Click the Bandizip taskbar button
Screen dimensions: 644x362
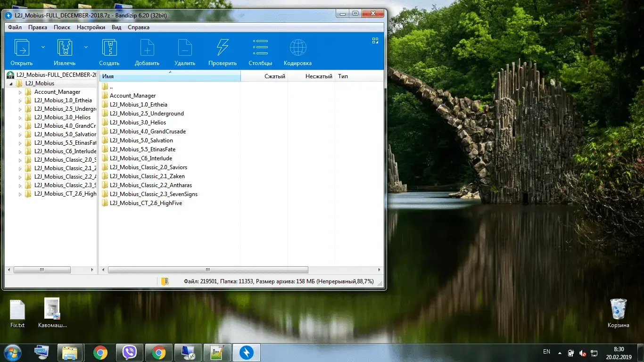247,353
